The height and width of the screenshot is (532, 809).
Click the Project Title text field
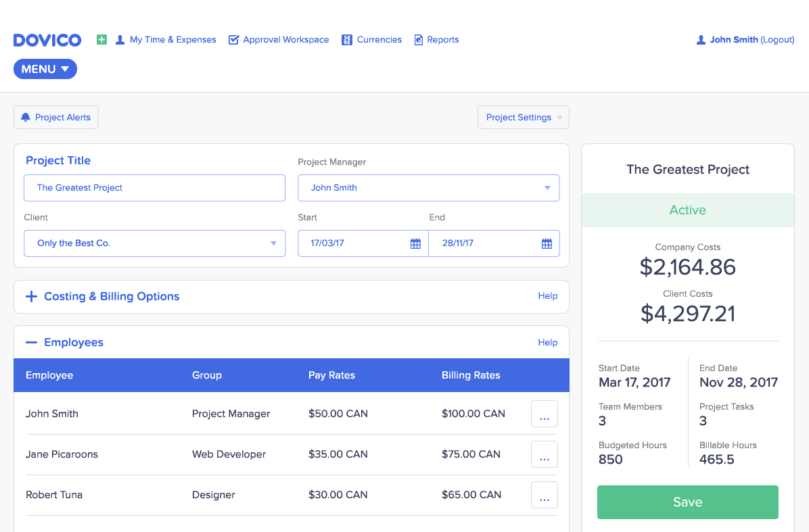(154, 188)
